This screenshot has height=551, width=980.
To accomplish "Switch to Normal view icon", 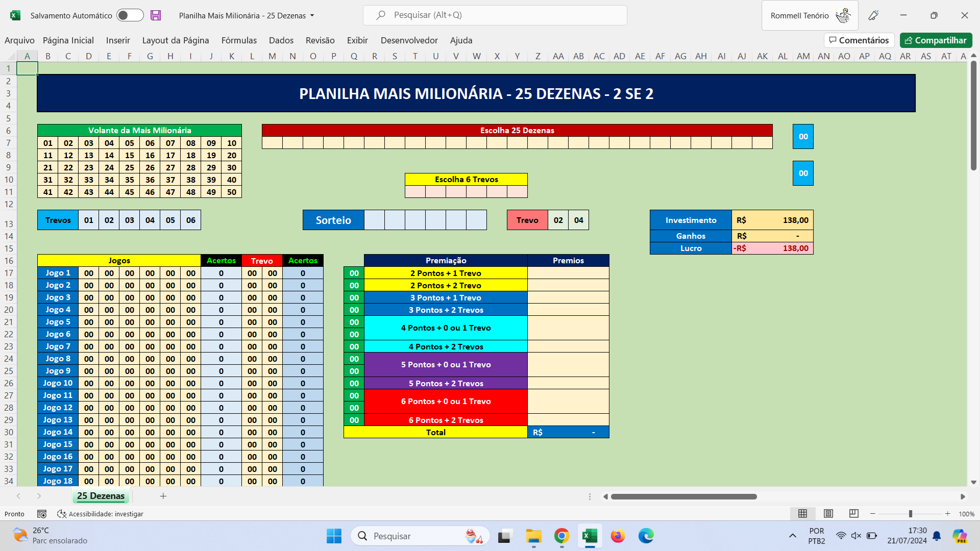I will pos(803,513).
